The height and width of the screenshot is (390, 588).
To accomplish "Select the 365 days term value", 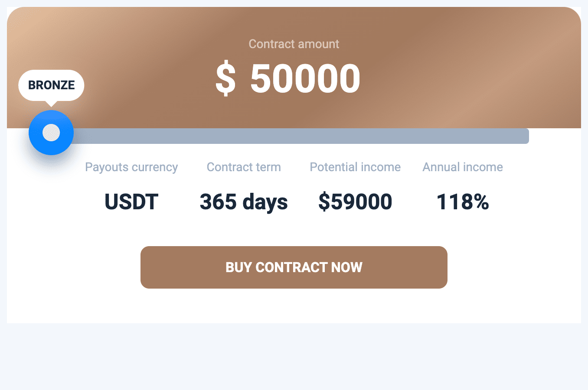I will coord(244,202).
